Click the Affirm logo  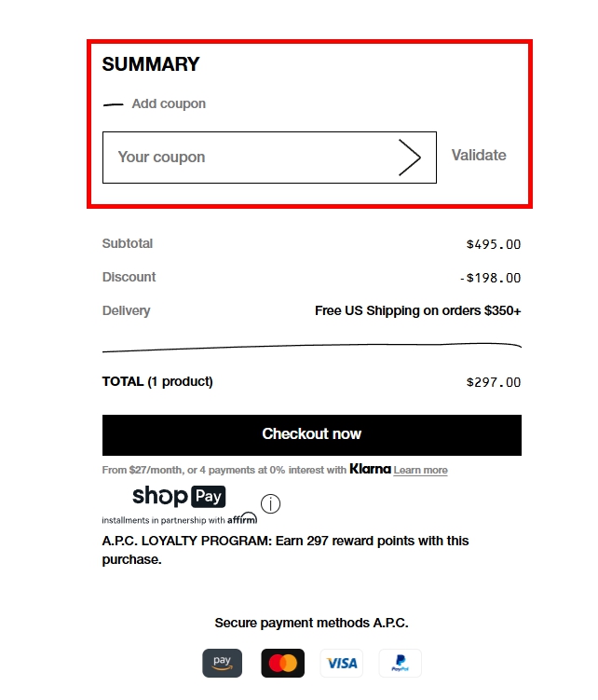coord(242,519)
